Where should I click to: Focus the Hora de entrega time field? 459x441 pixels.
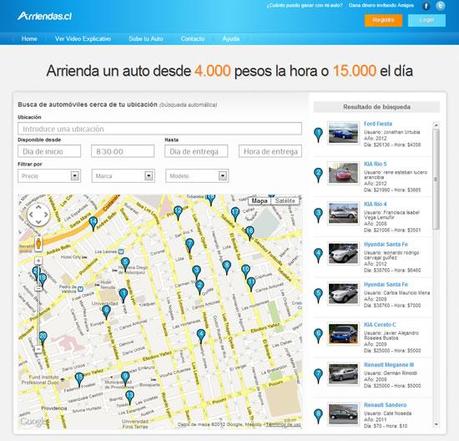click(x=270, y=151)
